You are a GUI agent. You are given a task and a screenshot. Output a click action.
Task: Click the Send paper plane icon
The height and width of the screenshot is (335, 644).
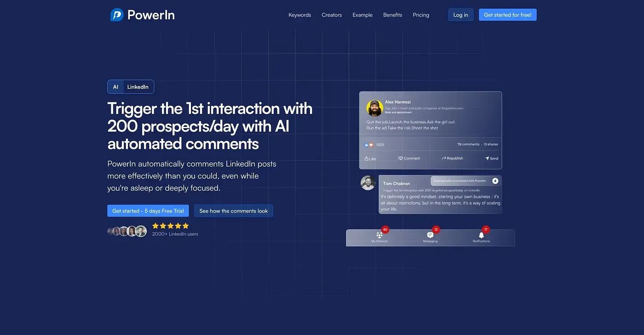[x=487, y=158]
